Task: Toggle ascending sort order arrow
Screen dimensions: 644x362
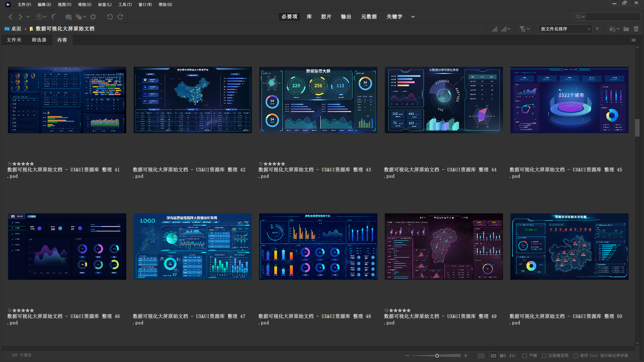Action: [x=597, y=29]
